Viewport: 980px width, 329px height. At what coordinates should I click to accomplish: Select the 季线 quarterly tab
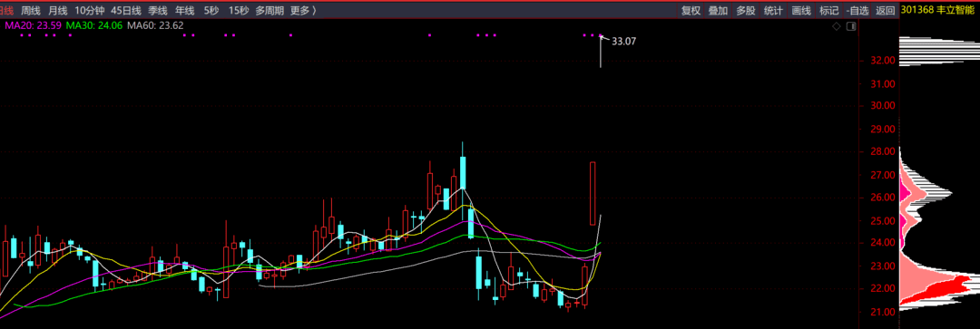pos(158,11)
